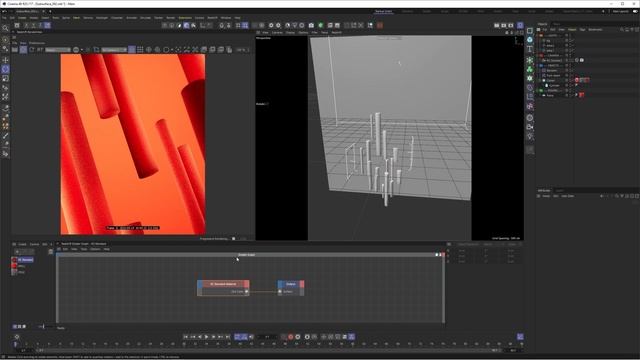
Task: Click red tag on Cloner object row
Action: point(577,80)
